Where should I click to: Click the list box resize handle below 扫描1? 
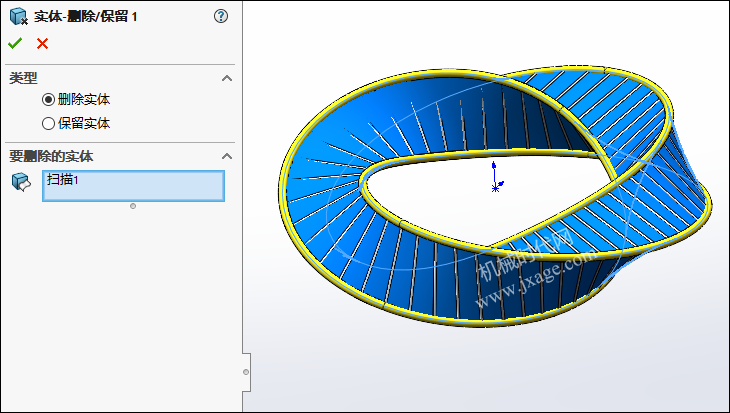(133, 206)
